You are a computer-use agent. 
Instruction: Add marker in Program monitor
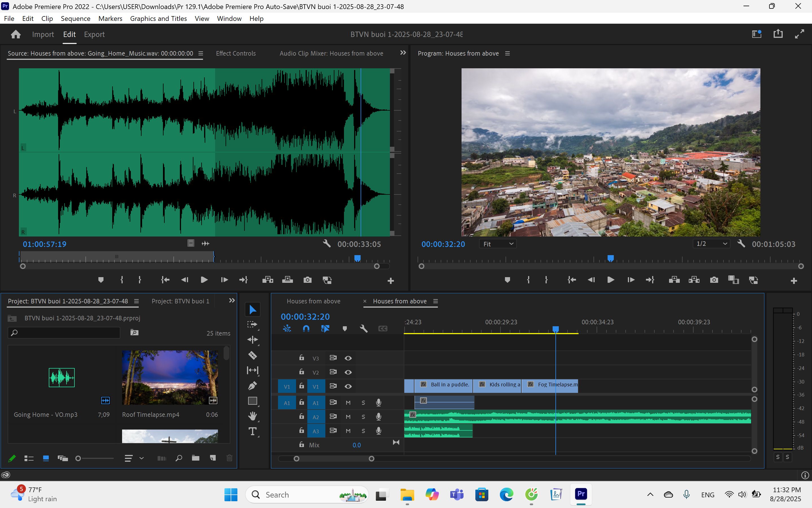507,280
